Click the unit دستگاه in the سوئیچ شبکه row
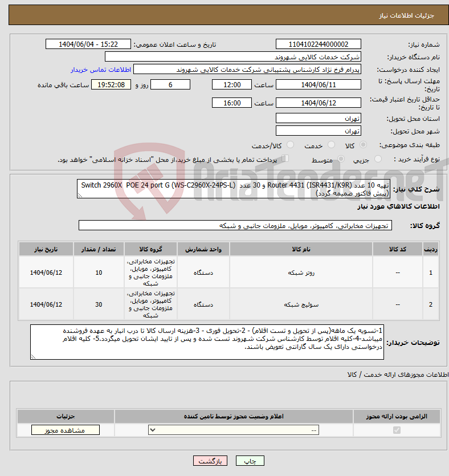The width and height of the screenshot is (449, 476). 203,304
